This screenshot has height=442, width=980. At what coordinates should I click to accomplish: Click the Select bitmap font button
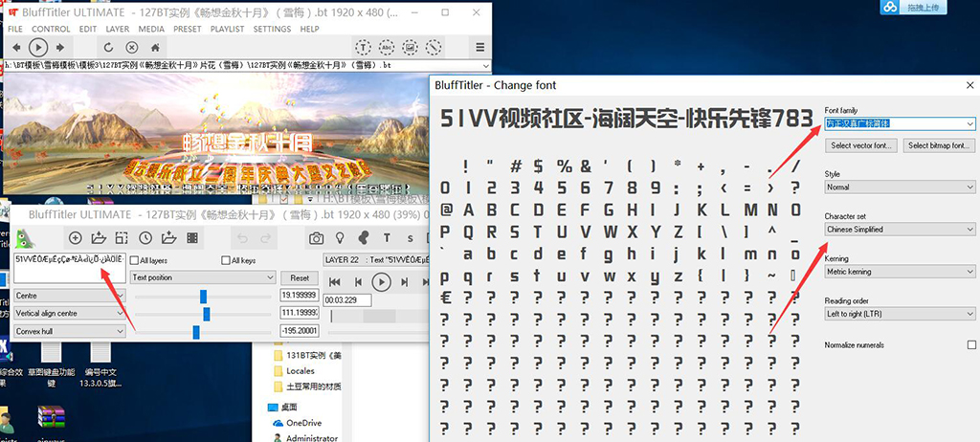[x=939, y=145]
